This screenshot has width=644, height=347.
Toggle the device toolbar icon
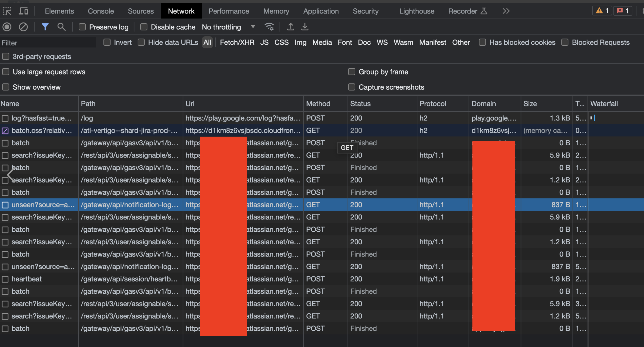click(24, 11)
